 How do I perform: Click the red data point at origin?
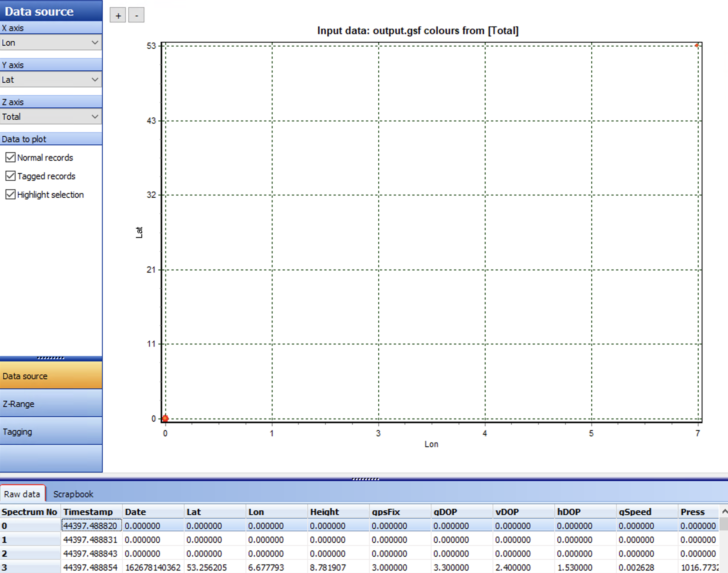165,419
